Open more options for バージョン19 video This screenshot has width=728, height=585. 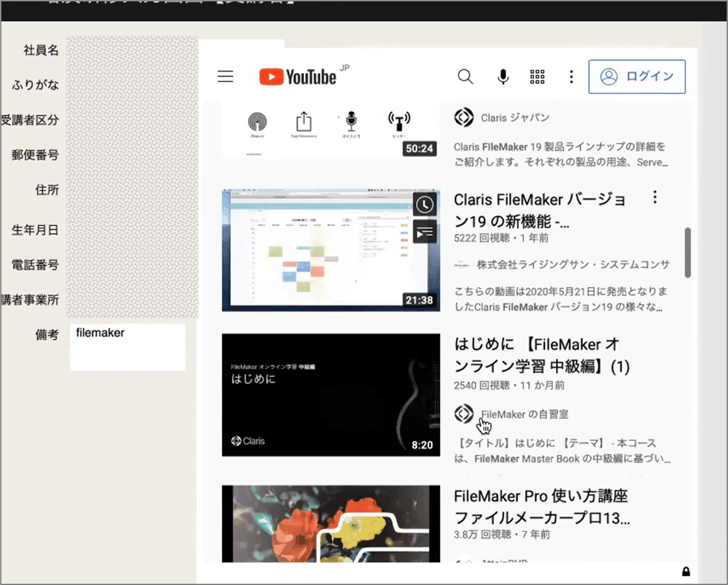pos(655,197)
